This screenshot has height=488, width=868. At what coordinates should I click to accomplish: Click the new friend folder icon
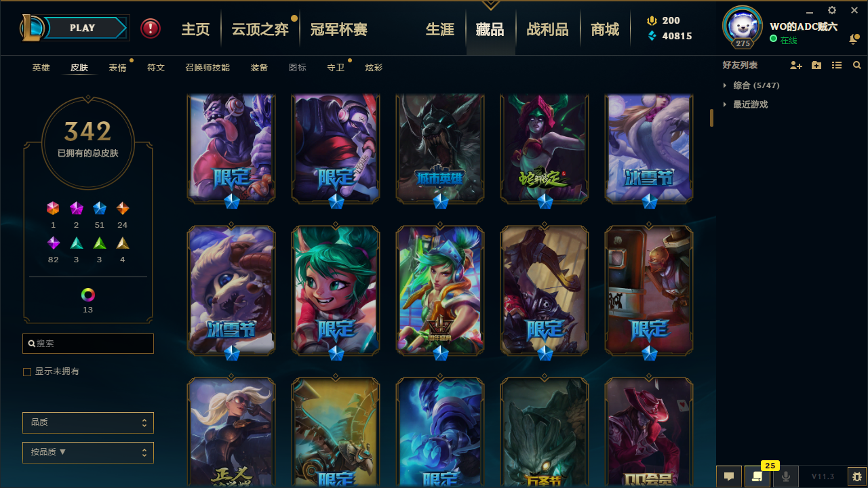tap(816, 65)
